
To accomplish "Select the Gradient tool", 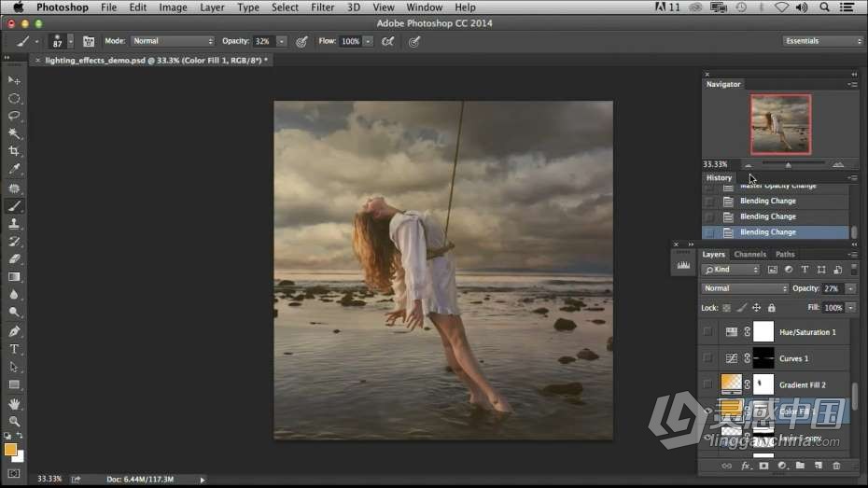I will pos(14,276).
